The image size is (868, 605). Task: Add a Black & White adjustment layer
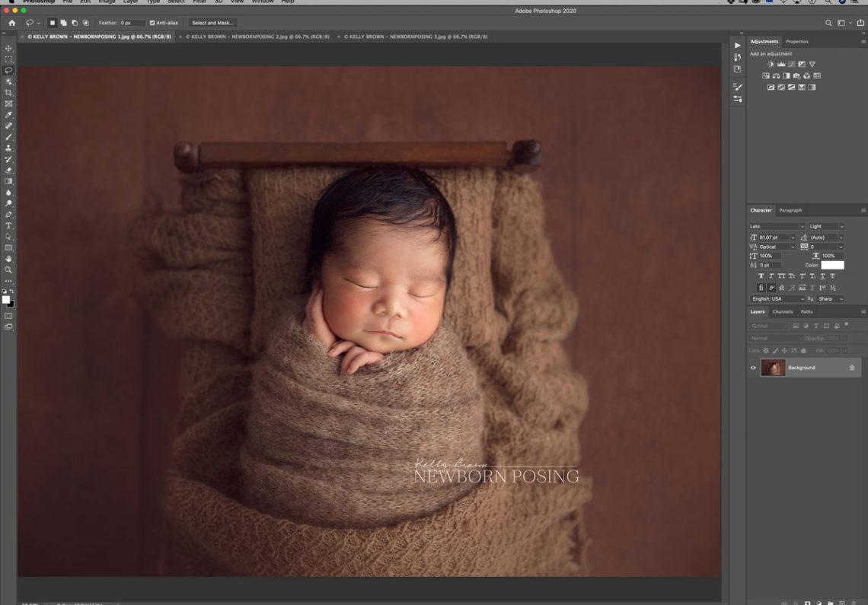(x=787, y=75)
